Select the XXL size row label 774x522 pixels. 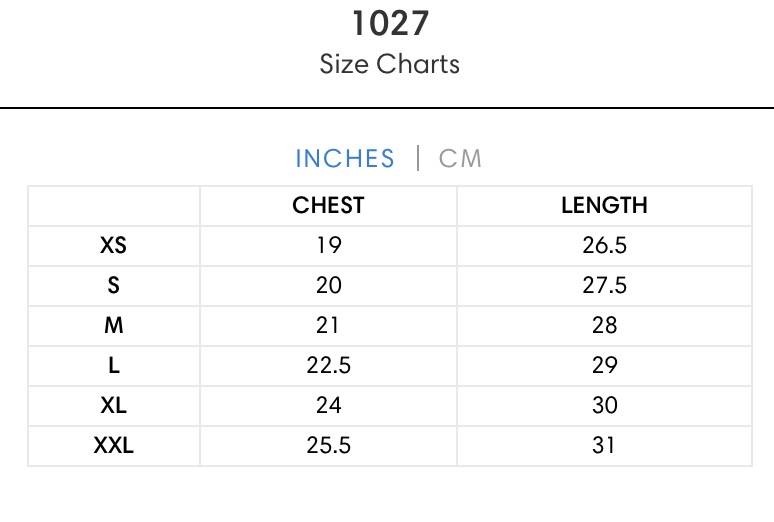pos(114,445)
